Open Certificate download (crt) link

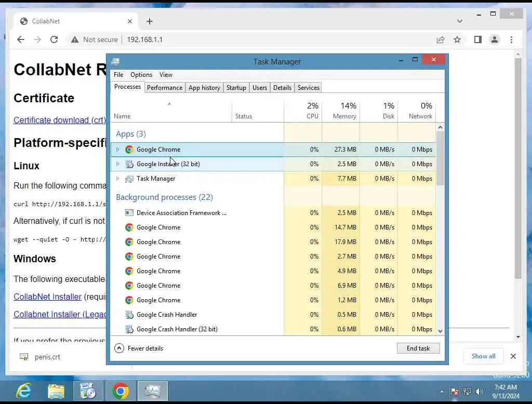click(60, 120)
